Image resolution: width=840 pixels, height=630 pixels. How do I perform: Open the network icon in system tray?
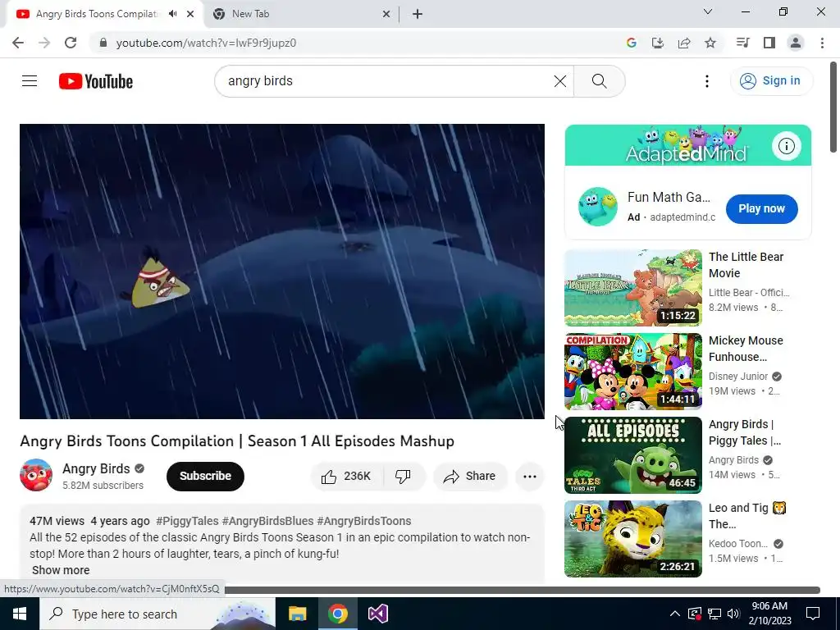pyautogui.click(x=714, y=614)
